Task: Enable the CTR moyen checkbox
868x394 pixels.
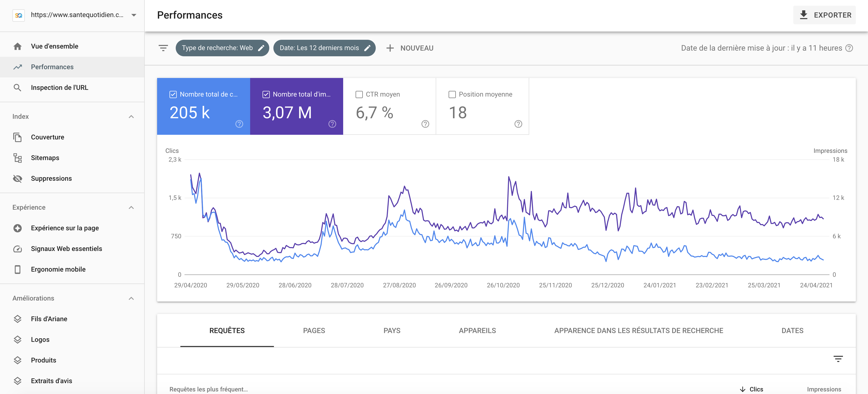Action: click(359, 94)
